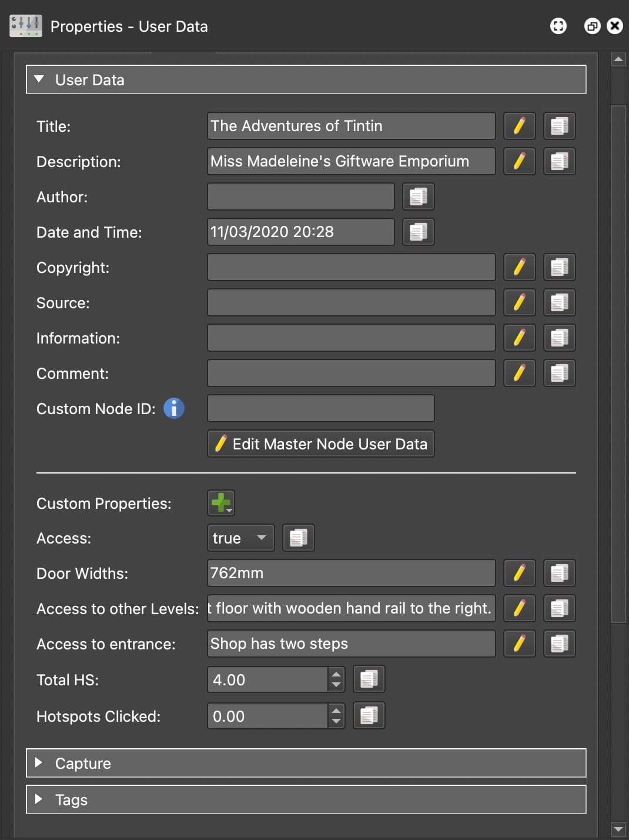Click the copy icon next to Author
Image resolution: width=629 pixels, height=840 pixels.
[x=418, y=196]
